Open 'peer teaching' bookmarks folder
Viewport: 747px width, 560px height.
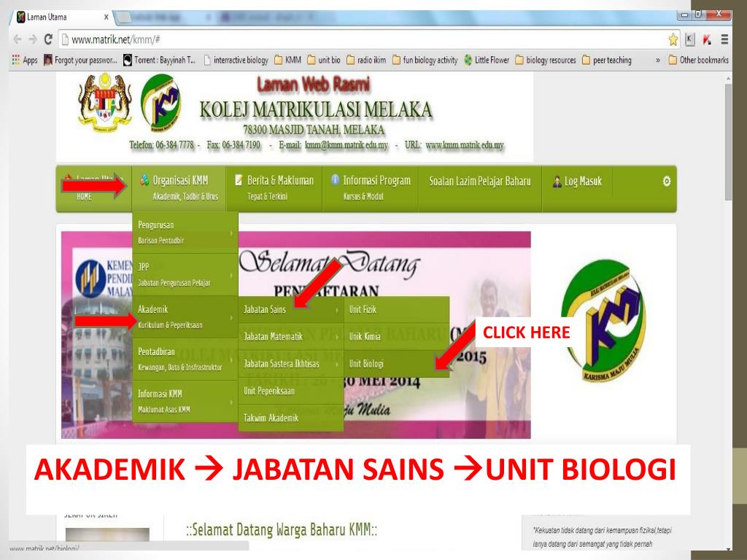click(x=607, y=60)
